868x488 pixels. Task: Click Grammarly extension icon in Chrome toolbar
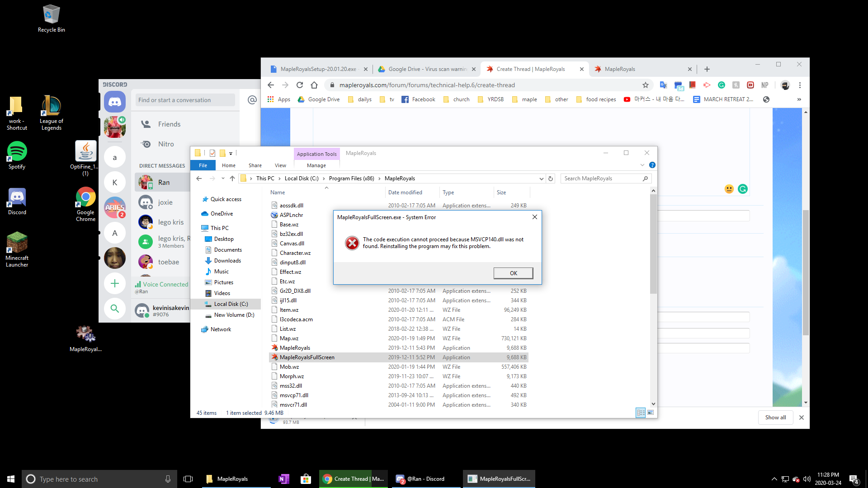tap(722, 85)
